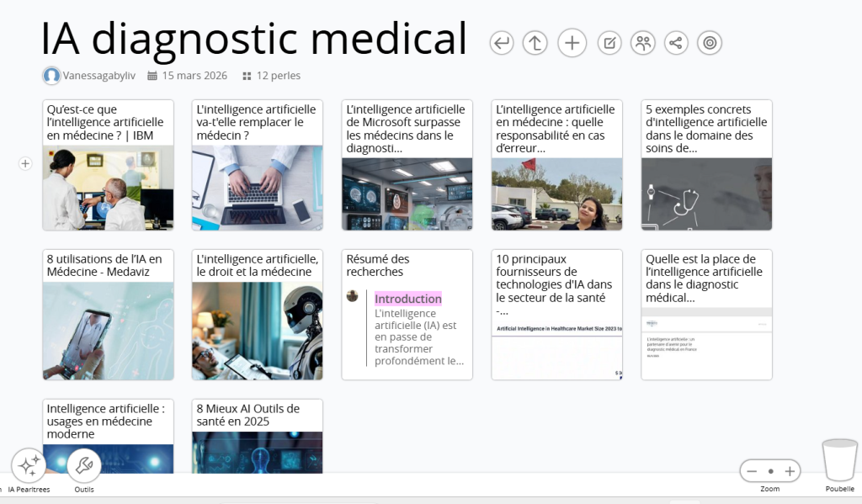The width and height of the screenshot is (862, 504).
Task: Click the share icon
Action: tap(676, 43)
